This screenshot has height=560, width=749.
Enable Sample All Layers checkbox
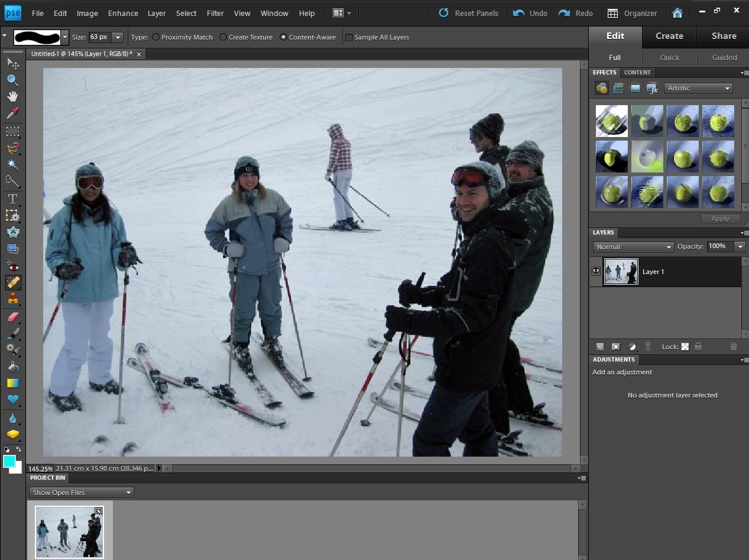click(349, 37)
